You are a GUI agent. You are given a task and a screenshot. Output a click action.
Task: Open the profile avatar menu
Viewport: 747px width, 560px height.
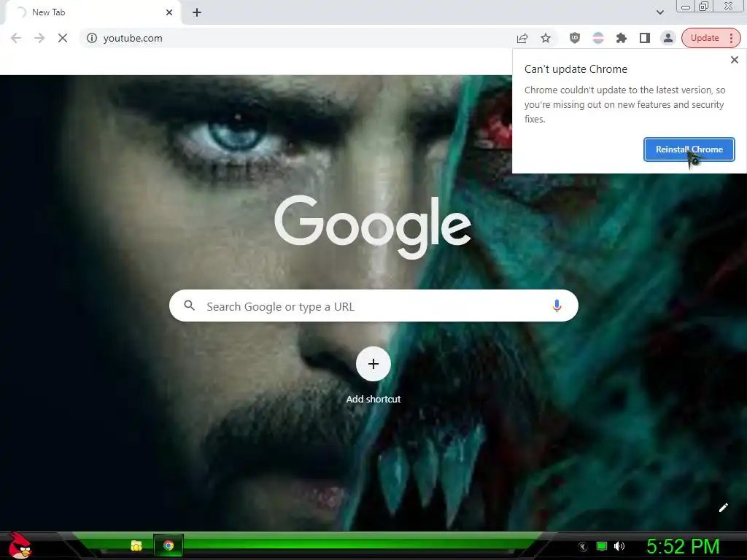click(668, 38)
